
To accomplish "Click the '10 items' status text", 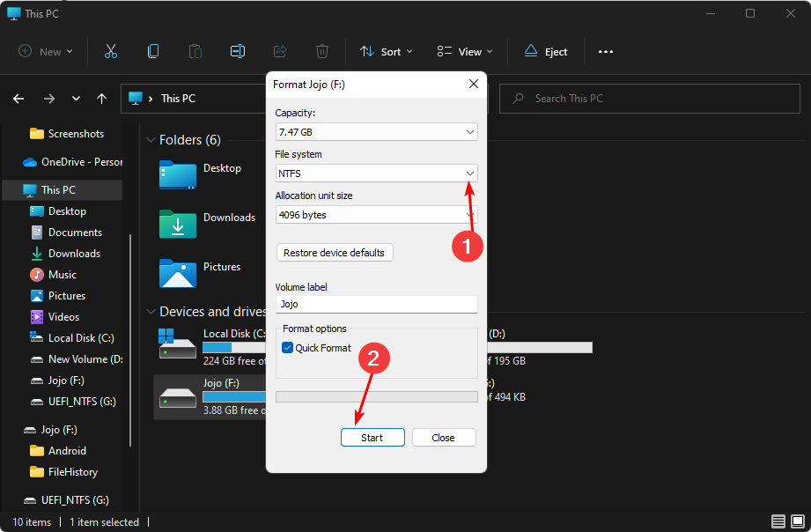I will coord(32,522).
